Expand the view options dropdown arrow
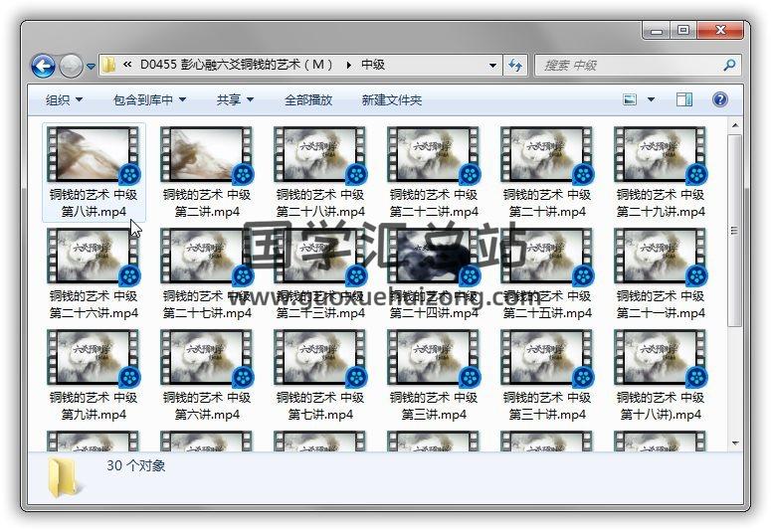Screen dimensions: 771x532 (651, 99)
